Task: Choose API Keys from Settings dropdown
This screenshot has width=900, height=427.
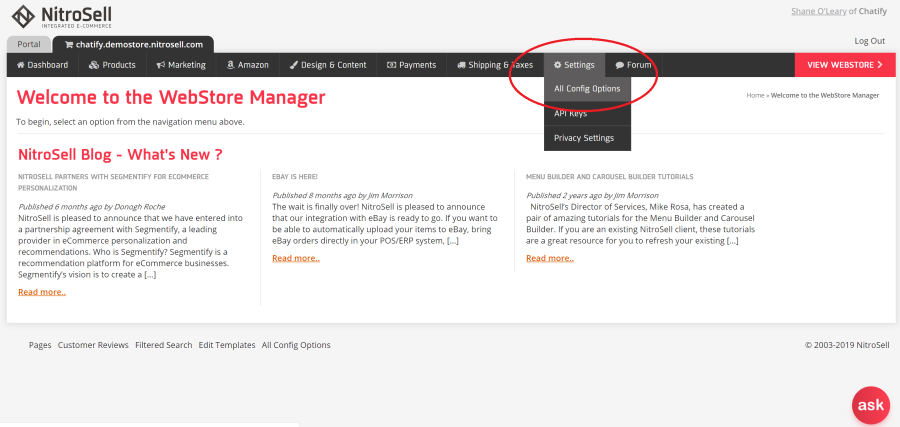Action: click(587, 114)
